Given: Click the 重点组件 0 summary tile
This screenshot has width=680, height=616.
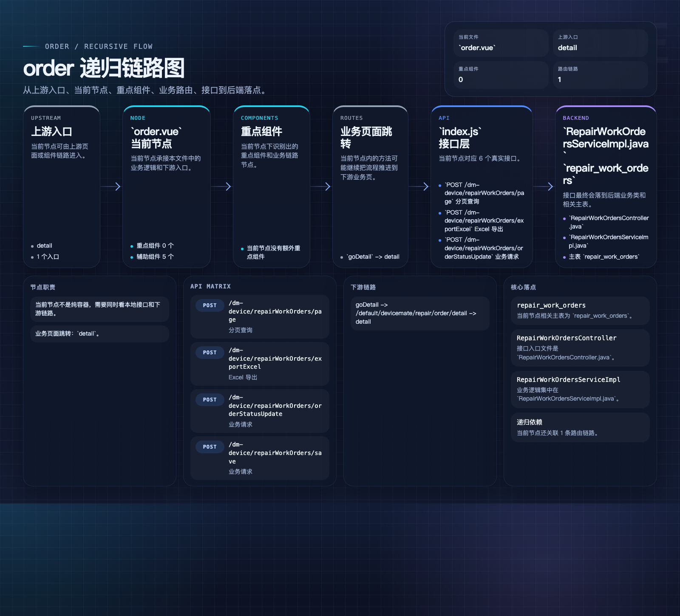Looking at the screenshot, I should click(501, 75).
